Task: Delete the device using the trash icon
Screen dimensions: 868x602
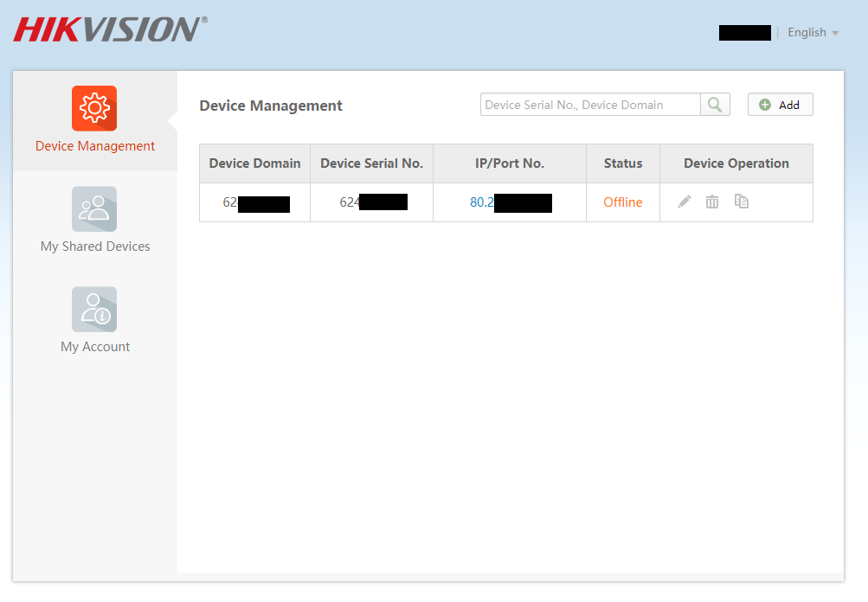Action: (x=712, y=202)
